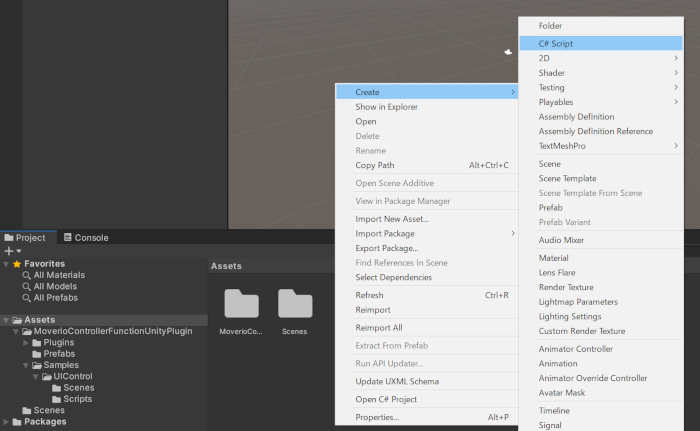This screenshot has height=431, width=700.
Task: Choose Render Texture entry
Action: (601, 287)
